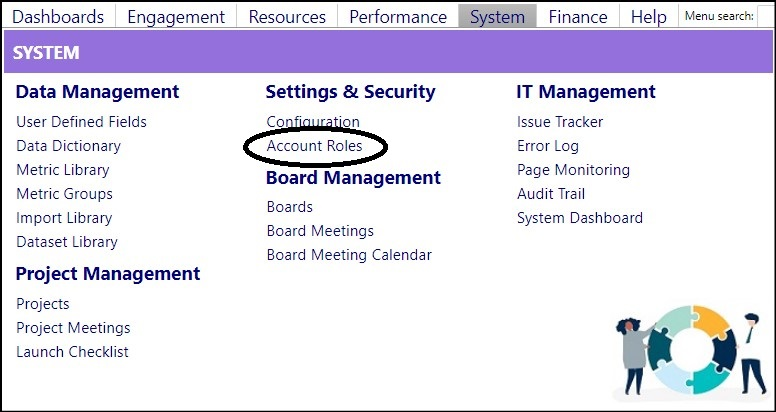This screenshot has height=412, width=776.
Task: Open User Defined Fields
Action: click(82, 122)
